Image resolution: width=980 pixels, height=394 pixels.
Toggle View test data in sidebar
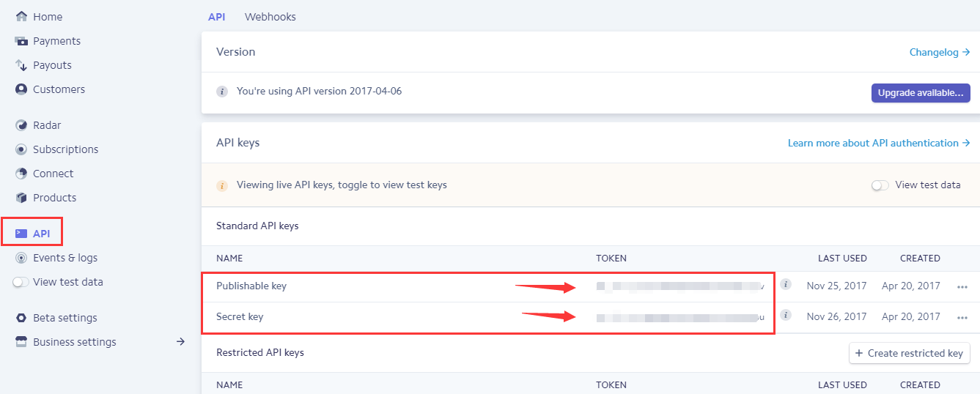tap(21, 282)
